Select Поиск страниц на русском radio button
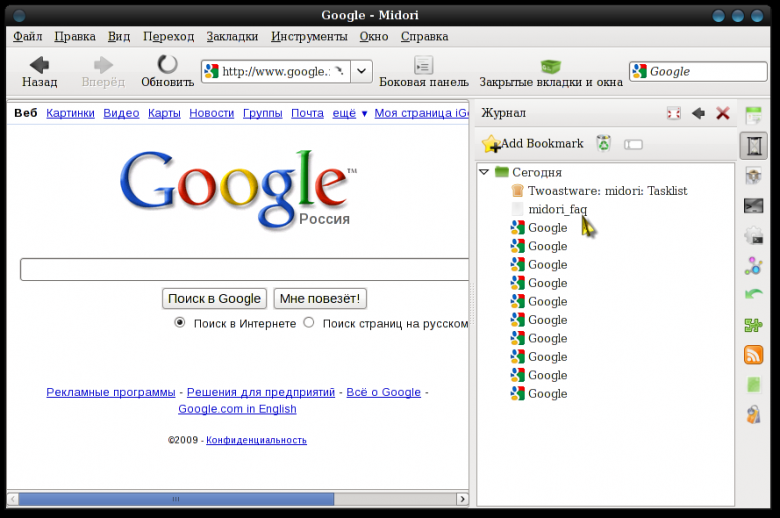 309,322
